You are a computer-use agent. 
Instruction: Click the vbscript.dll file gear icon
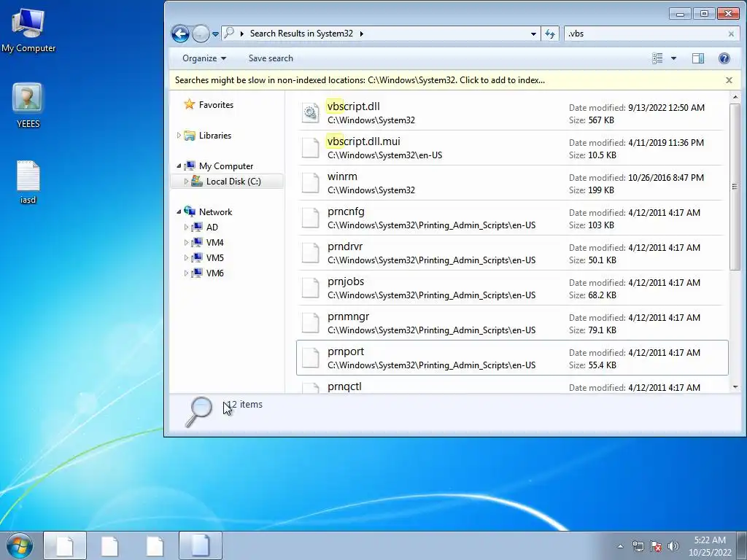[x=311, y=113]
